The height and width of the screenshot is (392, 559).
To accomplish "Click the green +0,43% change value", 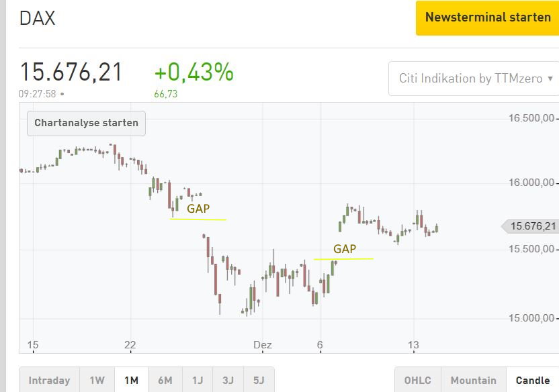I will (193, 72).
